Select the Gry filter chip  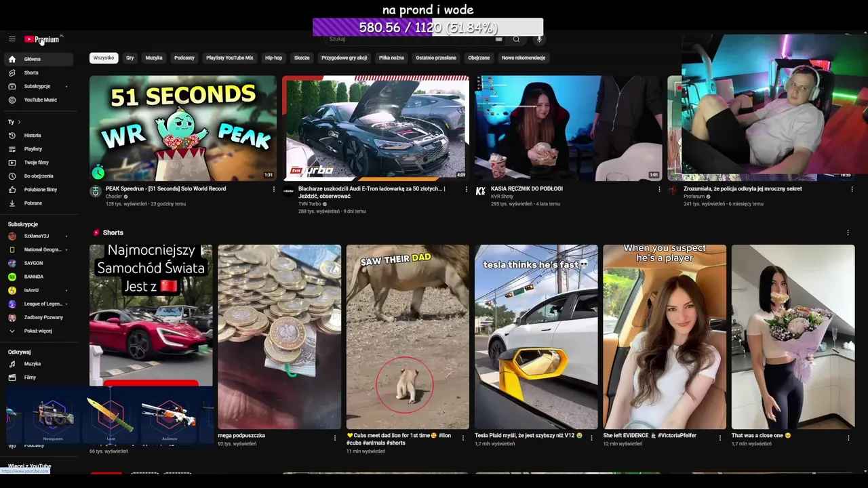[x=130, y=58]
